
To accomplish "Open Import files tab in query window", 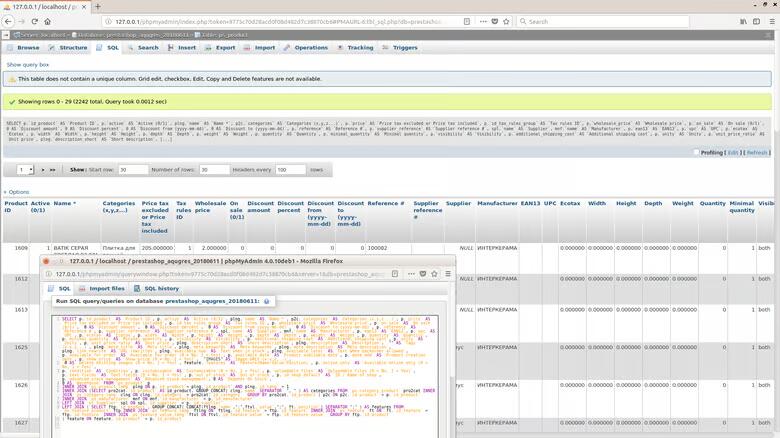I will pos(102,288).
